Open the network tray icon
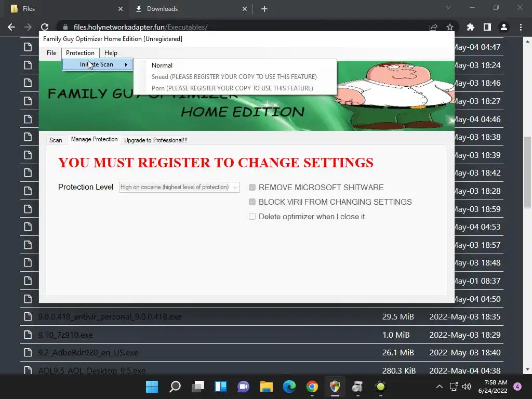Image resolution: width=532 pixels, height=399 pixels. click(454, 387)
